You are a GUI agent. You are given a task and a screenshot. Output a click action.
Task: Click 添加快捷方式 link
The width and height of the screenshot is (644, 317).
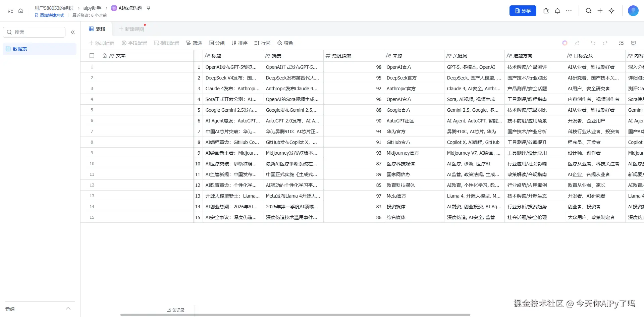point(49,15)
